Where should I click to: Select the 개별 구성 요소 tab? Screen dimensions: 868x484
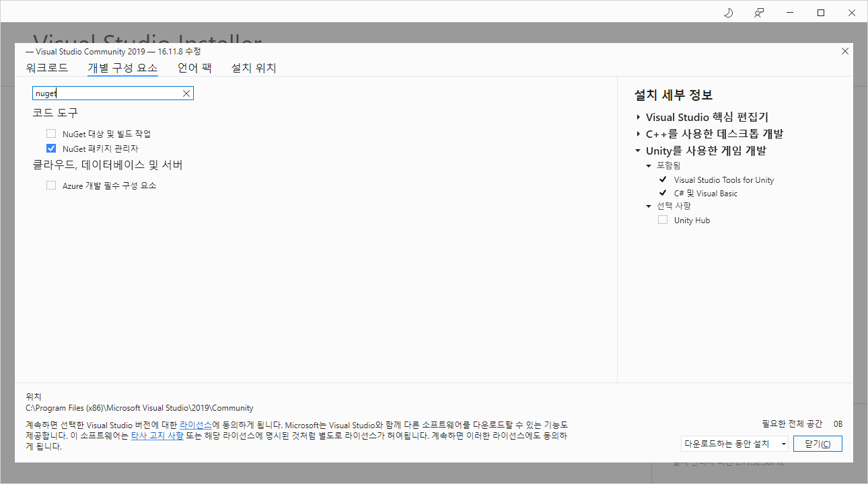click(122, 68)
